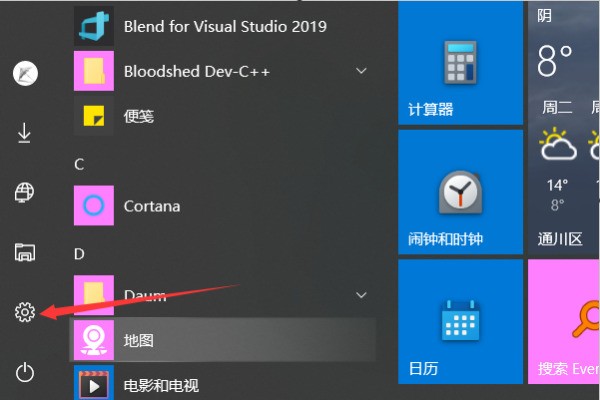
Task: Open File Explorer icon in sidebar
Action: (25, 252)
